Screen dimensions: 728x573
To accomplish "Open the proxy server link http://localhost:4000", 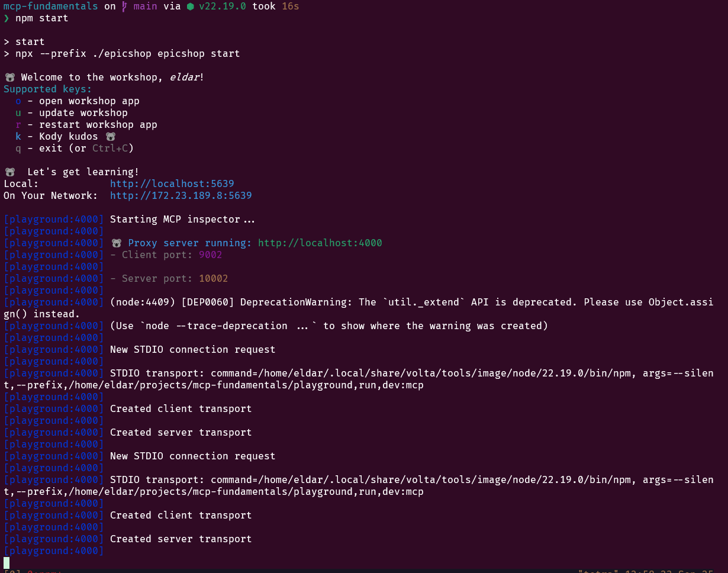I will pos(320,243).
